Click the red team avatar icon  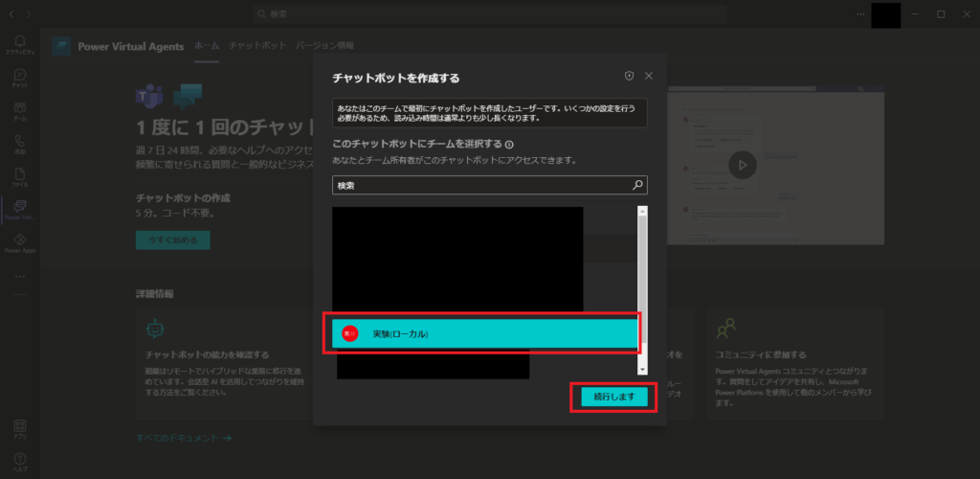click(x=350, y=334)
